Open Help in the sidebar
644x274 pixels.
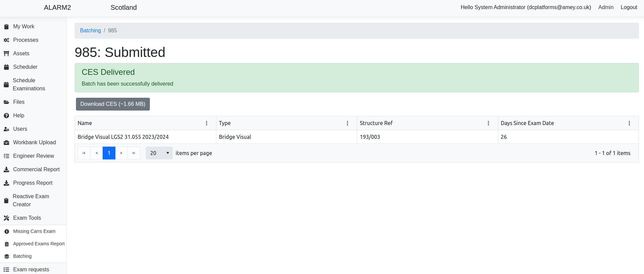19,115
